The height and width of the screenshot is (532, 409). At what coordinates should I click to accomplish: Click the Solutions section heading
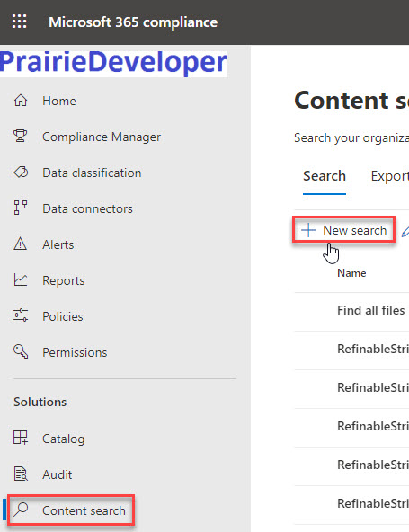click(40, 402)
